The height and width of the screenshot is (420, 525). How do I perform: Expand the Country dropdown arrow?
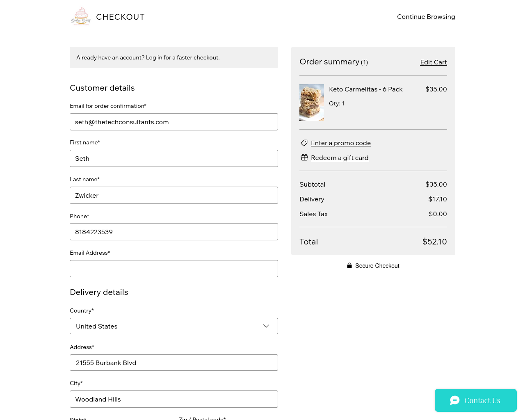pos(266,326)
